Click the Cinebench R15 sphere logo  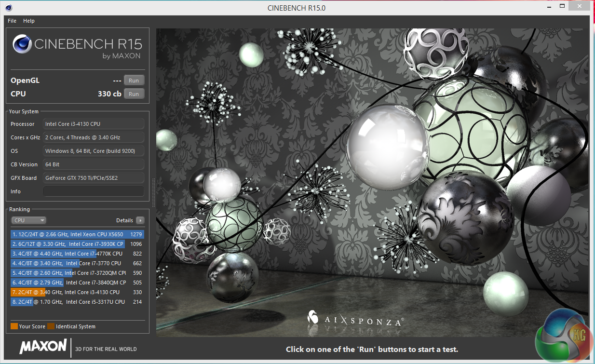(22, 44)
